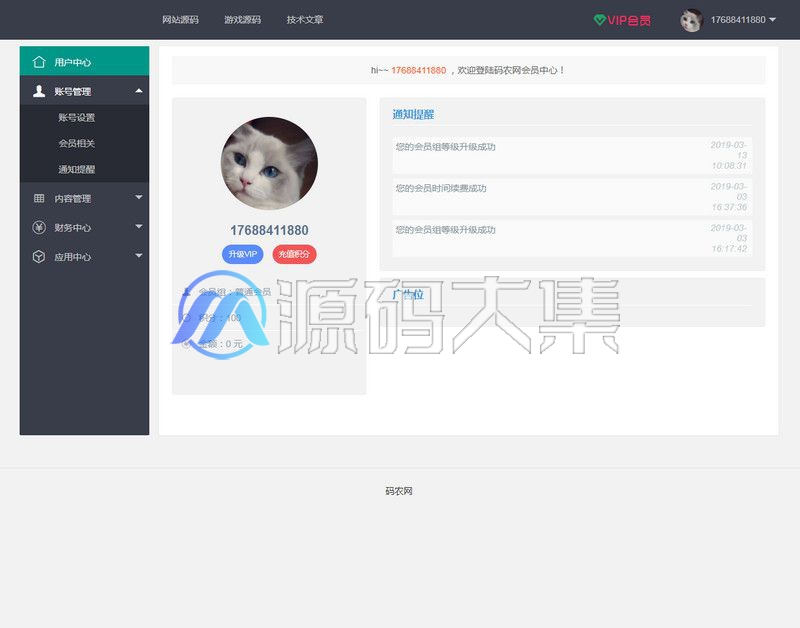Image resolution: width=800 pixels, height=628 pixels.
Task: Open the 您的会员时间续费成功 notification
Action: coord(572,197)
